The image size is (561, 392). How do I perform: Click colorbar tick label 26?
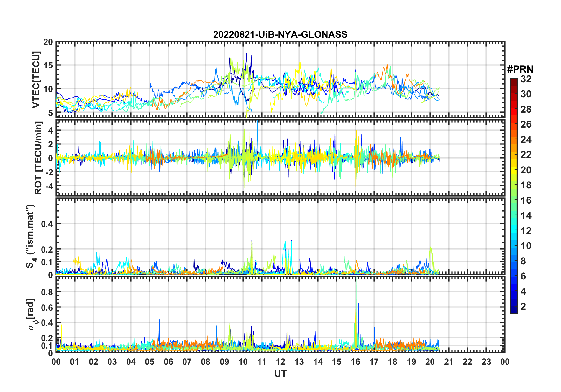(526, 124)
